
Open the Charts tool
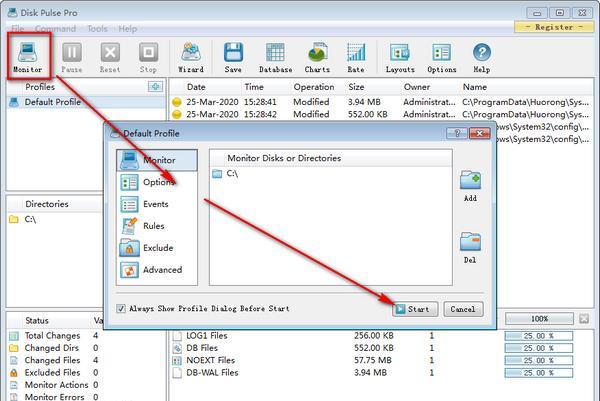click(317, 57)
